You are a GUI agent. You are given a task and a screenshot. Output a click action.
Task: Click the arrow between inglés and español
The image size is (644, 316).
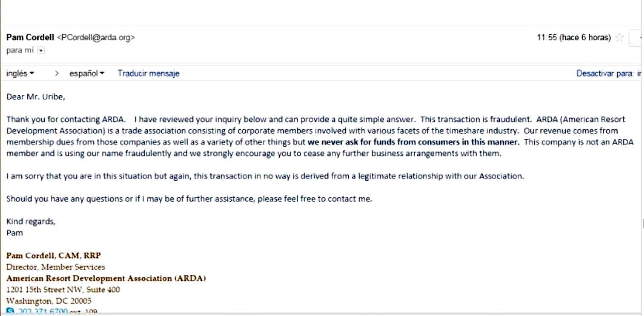point(57,74)
